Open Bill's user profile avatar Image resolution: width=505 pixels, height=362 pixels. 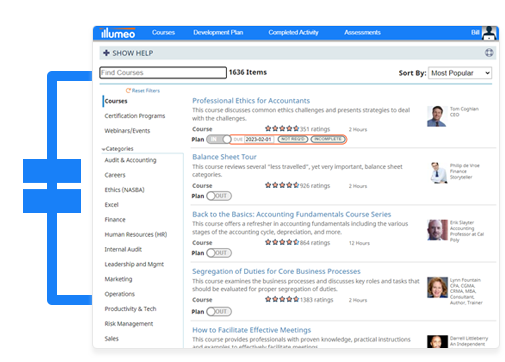coord(489,33)
